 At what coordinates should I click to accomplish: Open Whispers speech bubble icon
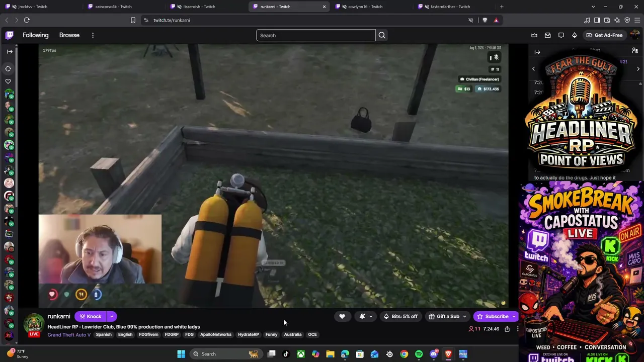561,35
